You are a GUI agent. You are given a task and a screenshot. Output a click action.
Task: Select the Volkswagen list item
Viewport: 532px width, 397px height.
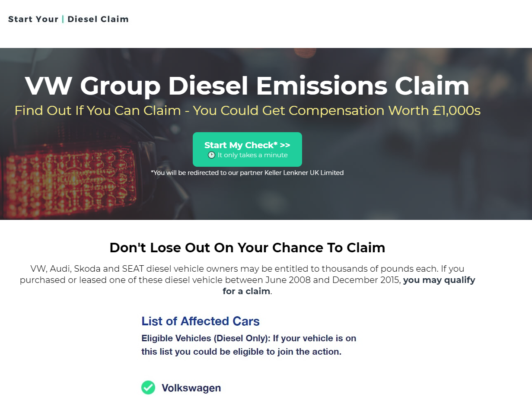181,387
